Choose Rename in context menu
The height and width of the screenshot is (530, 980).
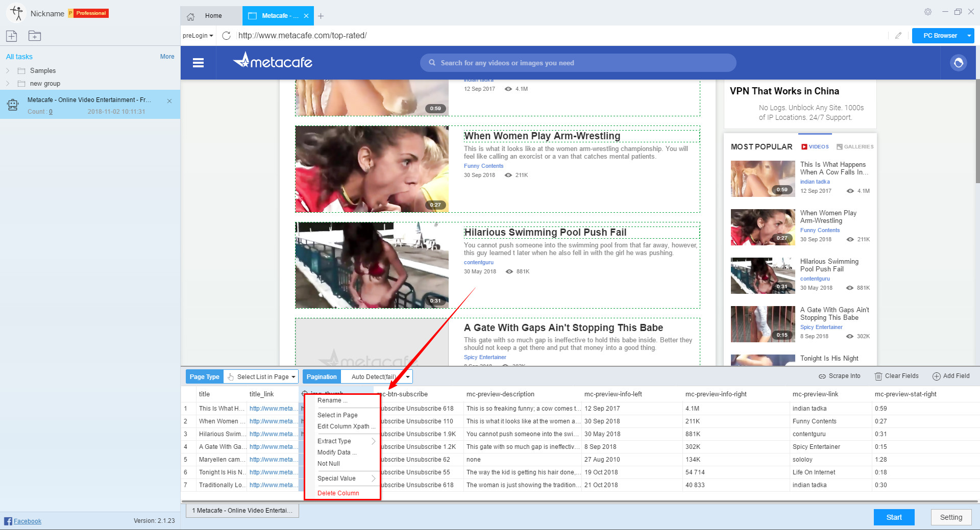point(332,400)
